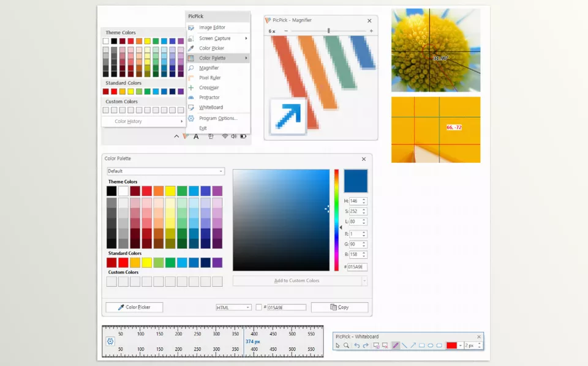
Task: Select the Ellipse shape tool in Whiteboard
Action: (431, 345)
